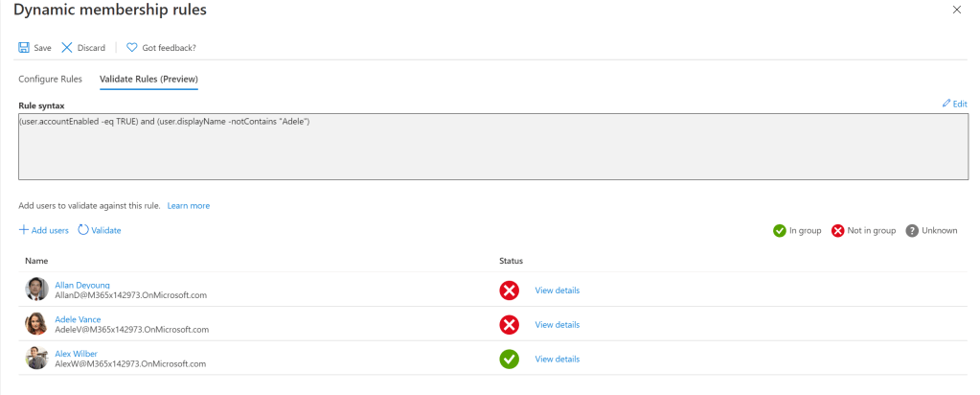
Task: Click the Edit pencil icon
Action: click(x=946, y=104)
